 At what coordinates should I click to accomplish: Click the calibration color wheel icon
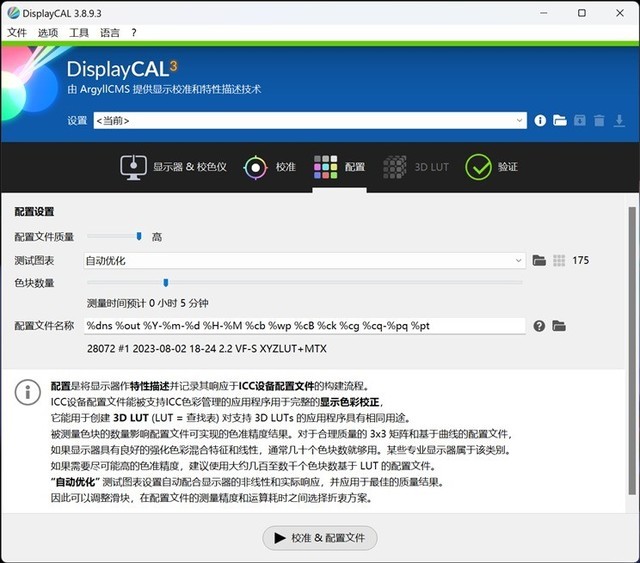pyautogui.click(x=256, y=167)
